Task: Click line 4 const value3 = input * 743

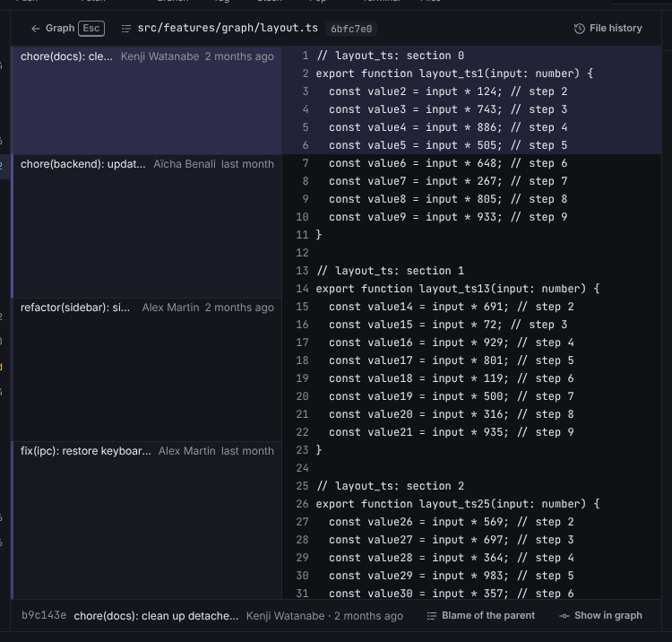Action: point(448,109)
